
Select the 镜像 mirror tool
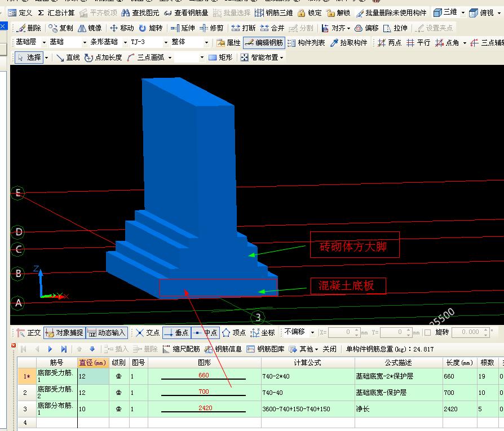point(90,28)
